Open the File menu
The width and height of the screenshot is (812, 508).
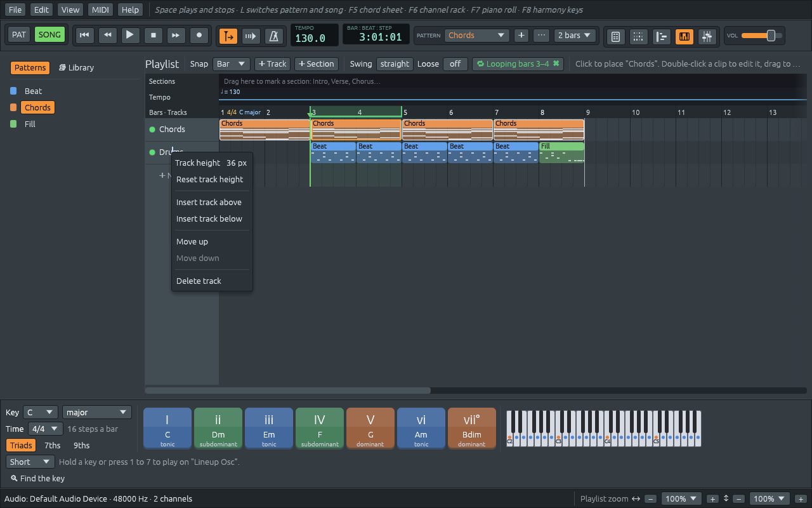click(x=15, y=10)
